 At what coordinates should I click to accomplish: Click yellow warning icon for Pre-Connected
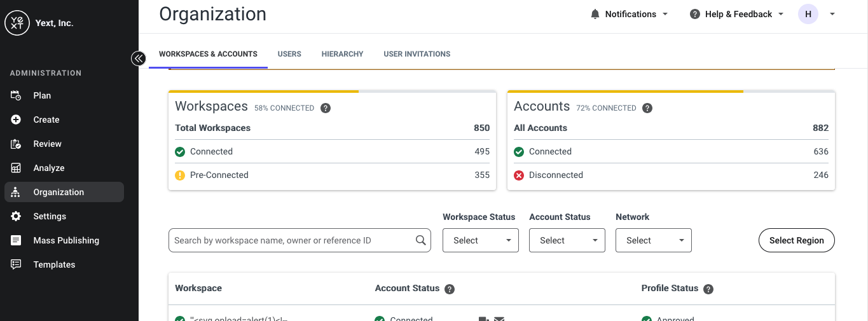(x=180, y=175)
